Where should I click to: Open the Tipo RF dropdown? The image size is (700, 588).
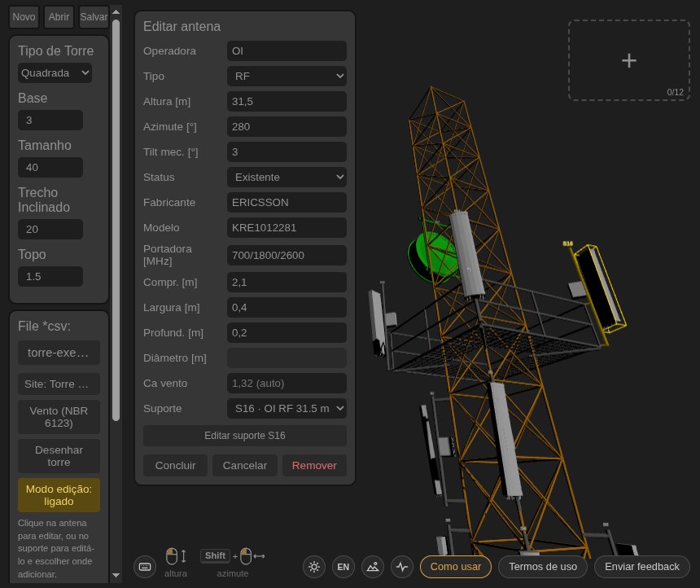[x=287, y=77]
